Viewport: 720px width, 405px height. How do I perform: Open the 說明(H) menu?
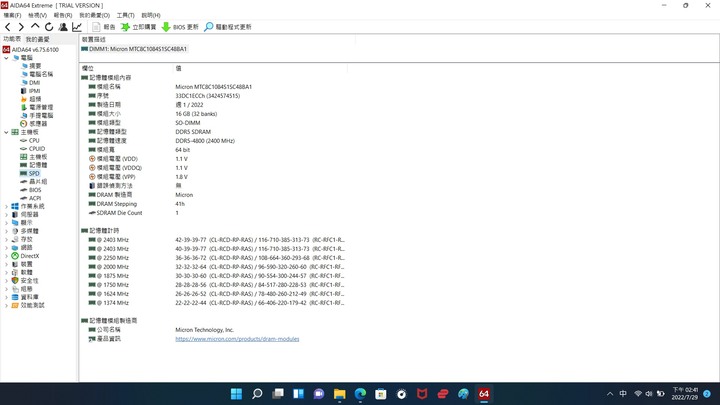tap(151, 15)
